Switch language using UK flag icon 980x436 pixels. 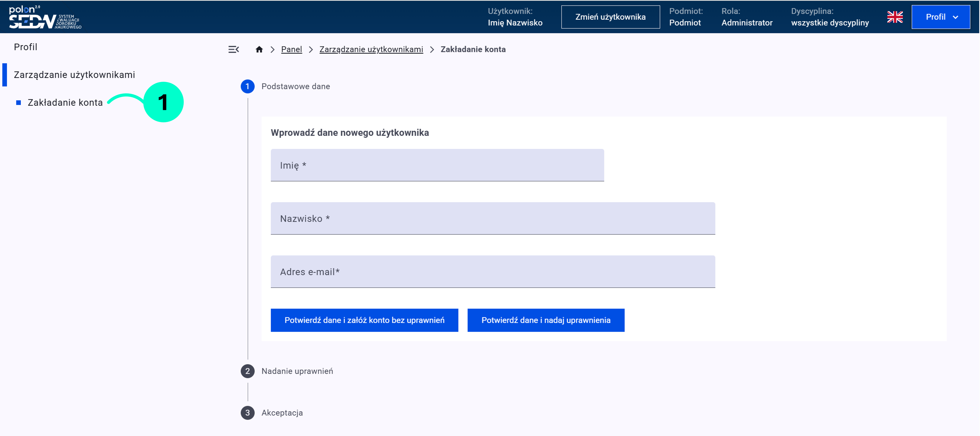pyautogui.click(x=895, y=17)
